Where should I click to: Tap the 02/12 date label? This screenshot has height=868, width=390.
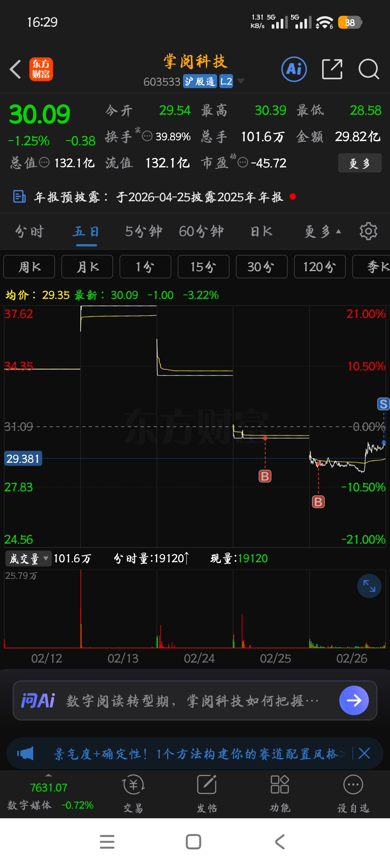coord(46,658)
